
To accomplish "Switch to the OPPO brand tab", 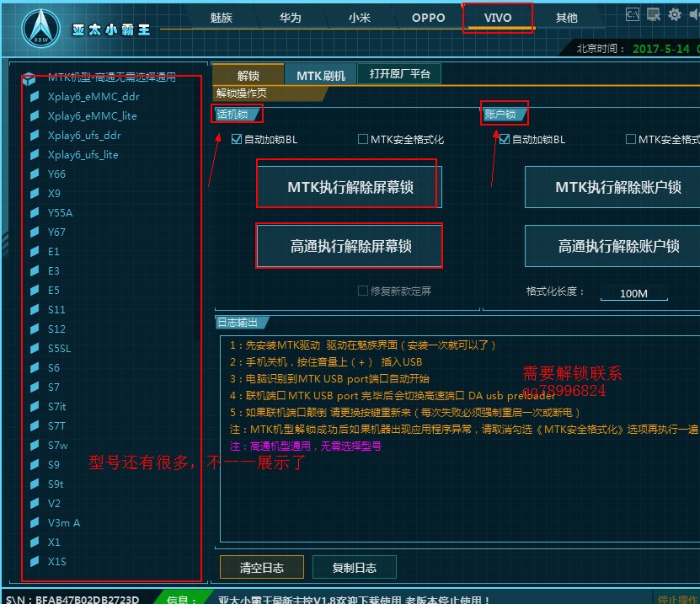I will point(428,17).
